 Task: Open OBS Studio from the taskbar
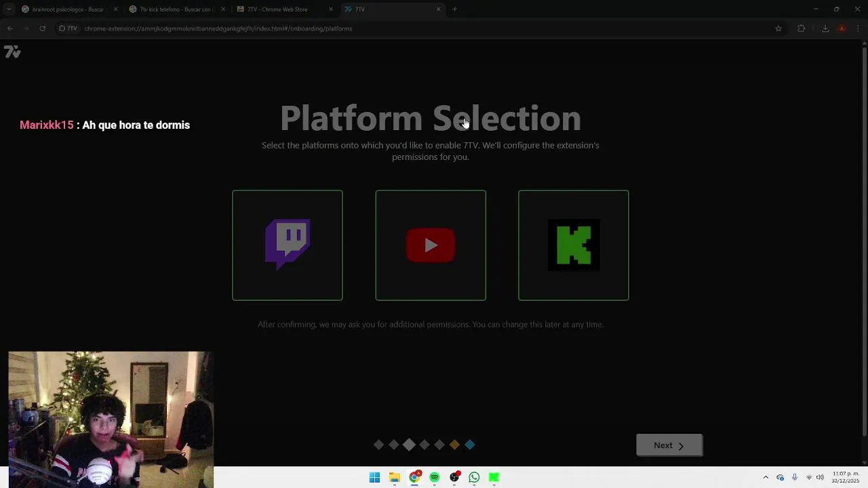pyautogui.click(x=454, y=478)
